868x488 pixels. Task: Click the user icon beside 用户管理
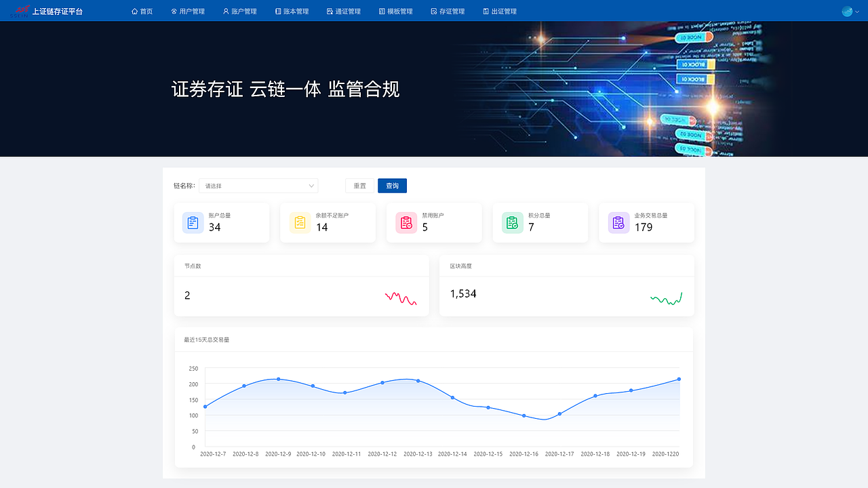(x=174, y=12)
